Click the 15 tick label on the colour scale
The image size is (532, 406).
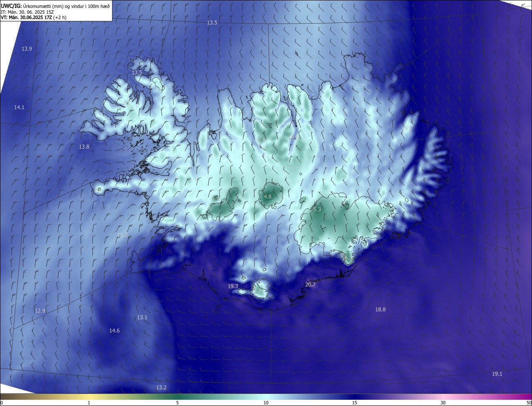click(355, 403)
